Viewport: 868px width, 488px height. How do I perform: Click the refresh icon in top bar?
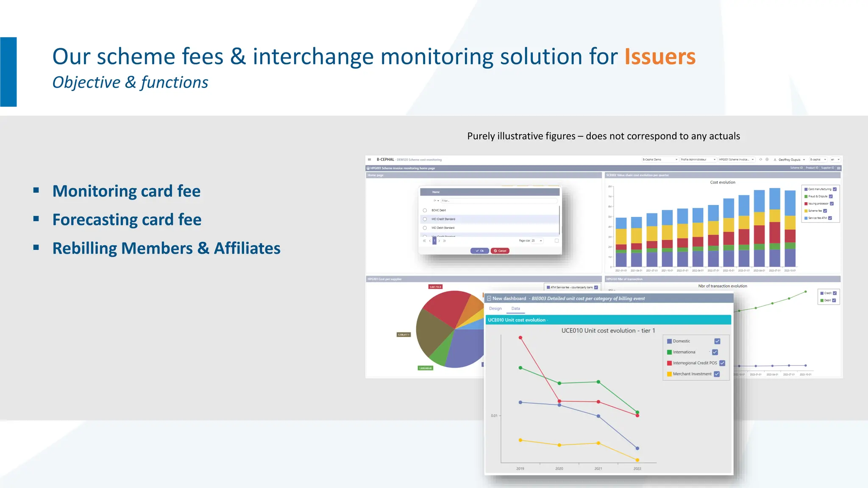click(x=761, y=160)
